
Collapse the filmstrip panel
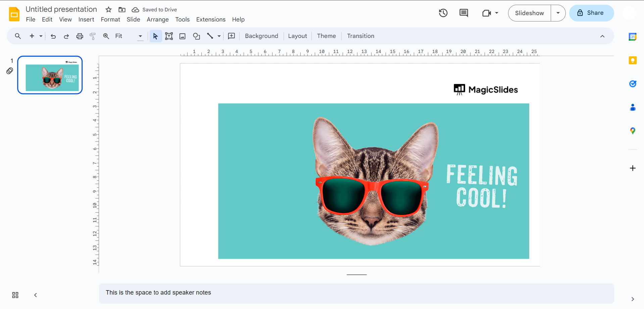coord(35,295)
